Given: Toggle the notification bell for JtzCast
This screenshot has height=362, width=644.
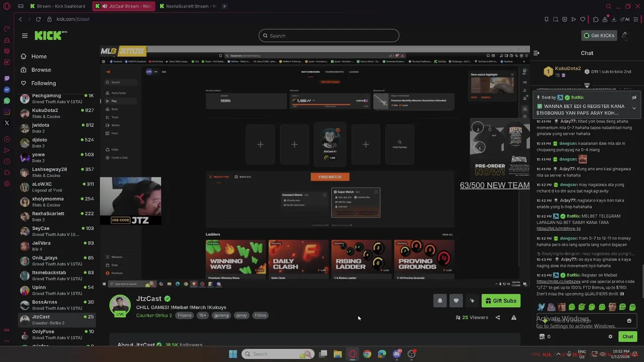Looking at the screenshot, I should tap(440, 301).
